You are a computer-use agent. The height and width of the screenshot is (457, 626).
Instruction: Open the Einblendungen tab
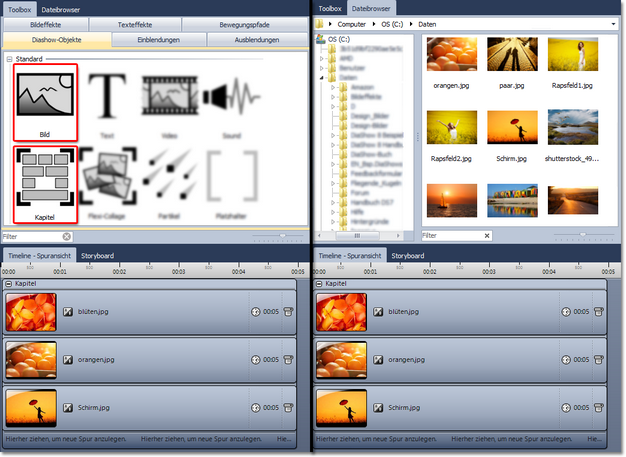(x=158, y=40)
